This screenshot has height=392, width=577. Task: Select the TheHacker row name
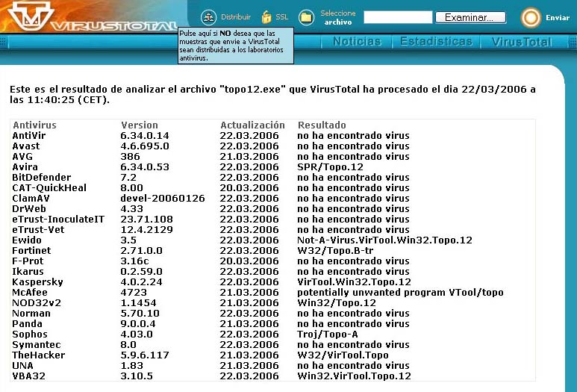(38, 355)
